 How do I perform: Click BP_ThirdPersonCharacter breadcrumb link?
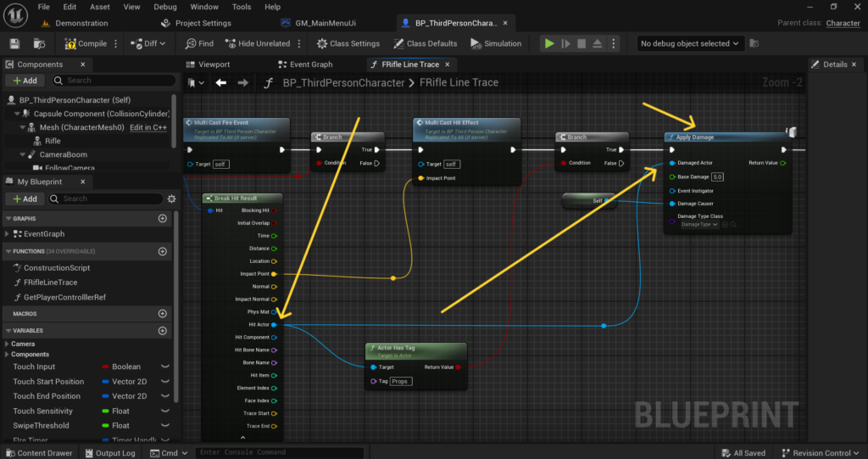pos(344,82)
